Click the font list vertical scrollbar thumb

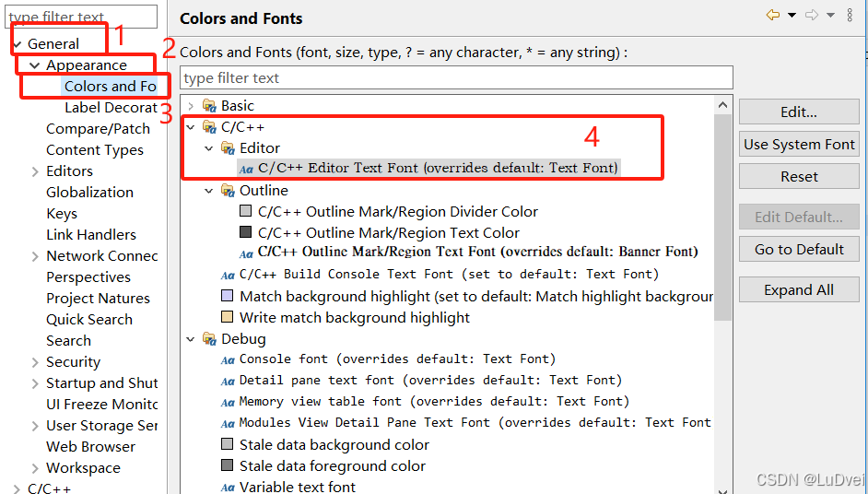[x=722, y=218]
